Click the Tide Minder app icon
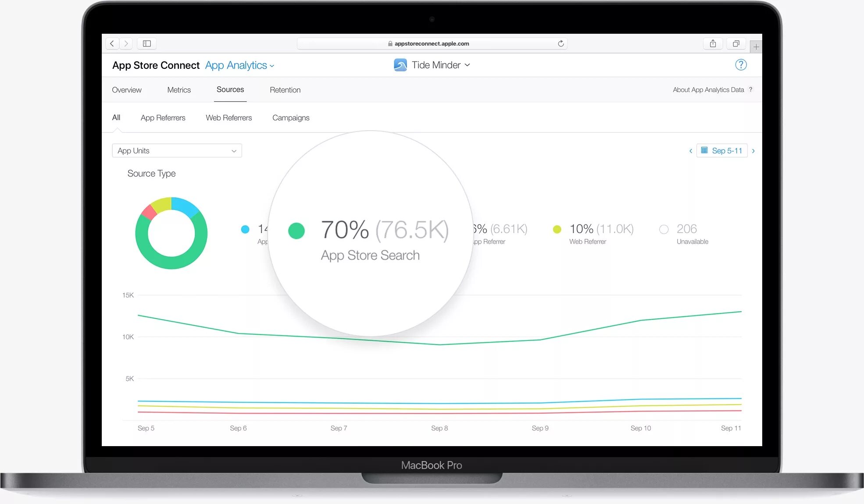 pos(399,65)
